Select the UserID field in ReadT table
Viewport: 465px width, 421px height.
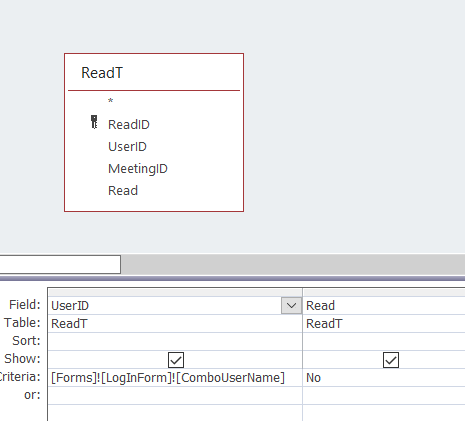pos(127,147)
